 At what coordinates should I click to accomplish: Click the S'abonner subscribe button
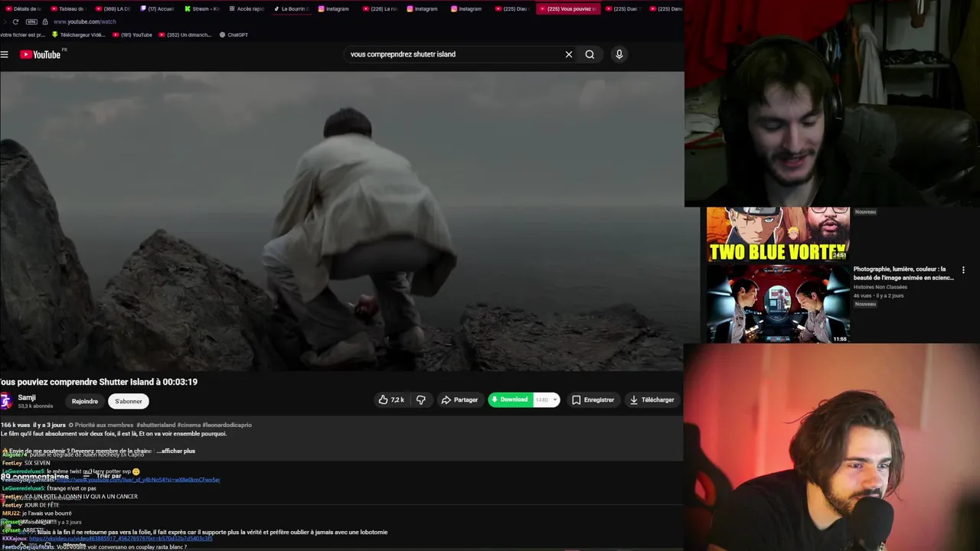[129, 401]
